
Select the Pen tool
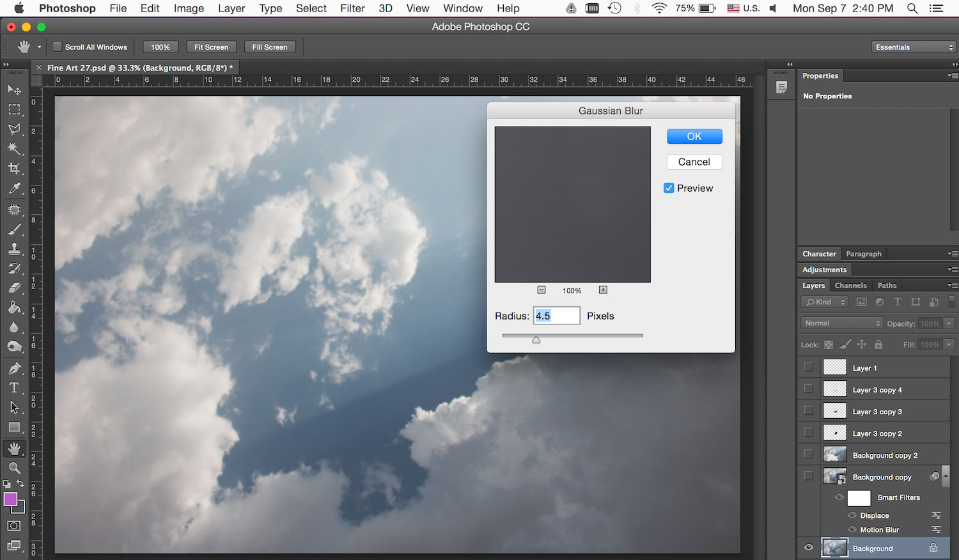14,369
